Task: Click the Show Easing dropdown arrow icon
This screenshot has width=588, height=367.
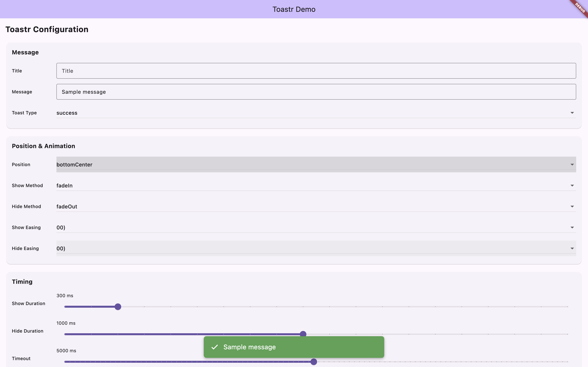Action: pyautogui.click(x=572, y=227)
